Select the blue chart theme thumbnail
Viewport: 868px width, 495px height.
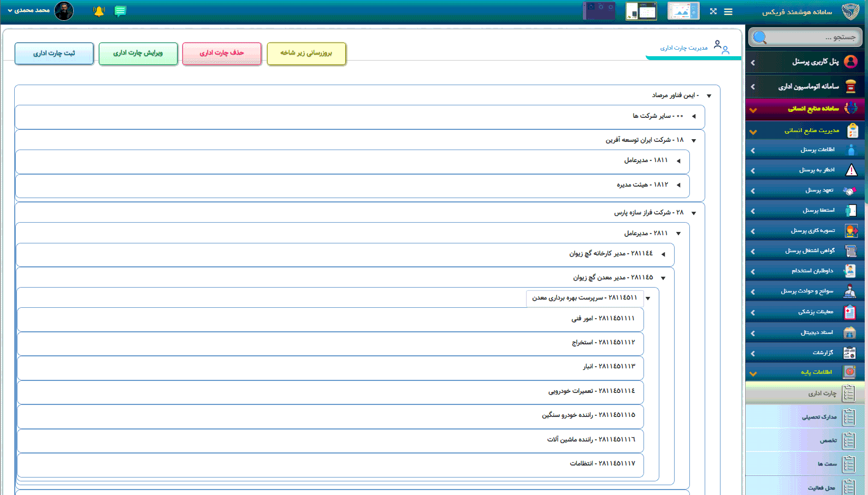click(683, 11)
